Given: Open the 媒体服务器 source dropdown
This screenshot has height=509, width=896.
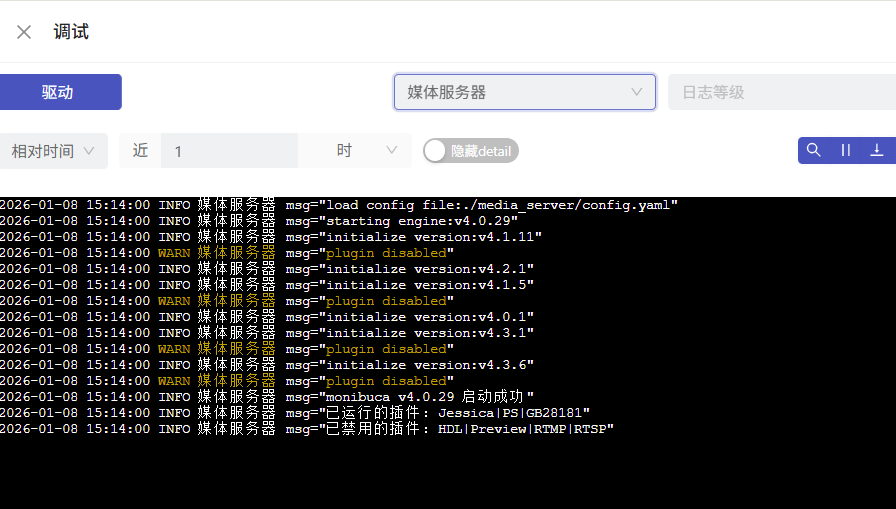Looking at the screenshot, I should [x=524, y=92].
